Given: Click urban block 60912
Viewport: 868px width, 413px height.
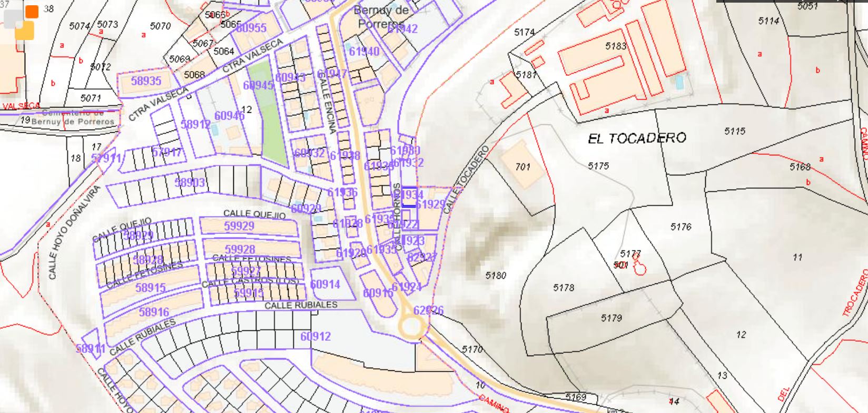Looking at the screenshot, I should [315, 336].
